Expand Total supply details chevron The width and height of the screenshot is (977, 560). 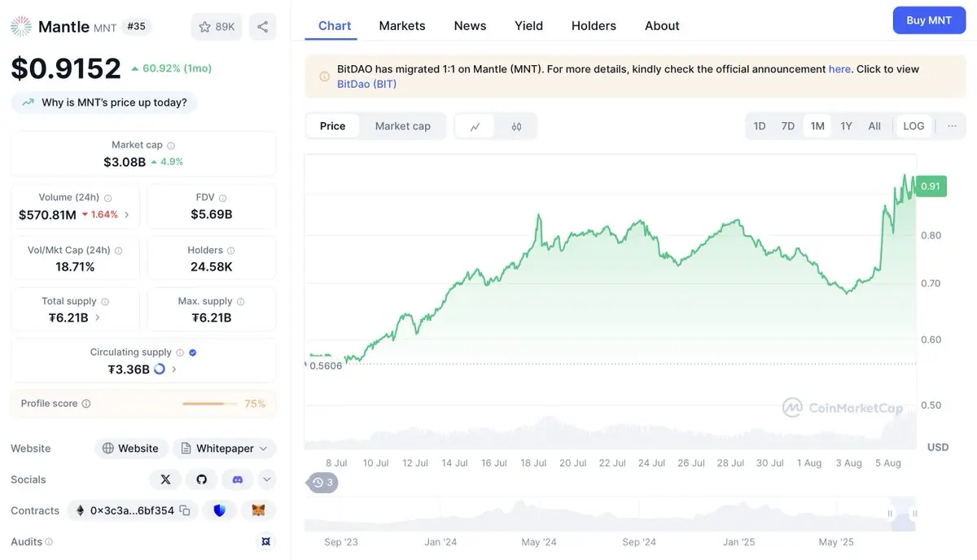98,317
